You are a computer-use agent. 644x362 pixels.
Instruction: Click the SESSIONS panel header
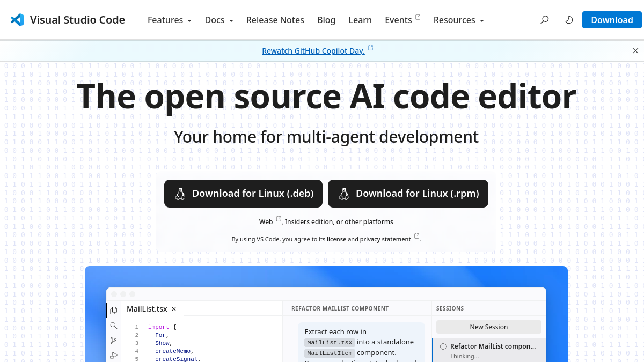pos(450,308)
